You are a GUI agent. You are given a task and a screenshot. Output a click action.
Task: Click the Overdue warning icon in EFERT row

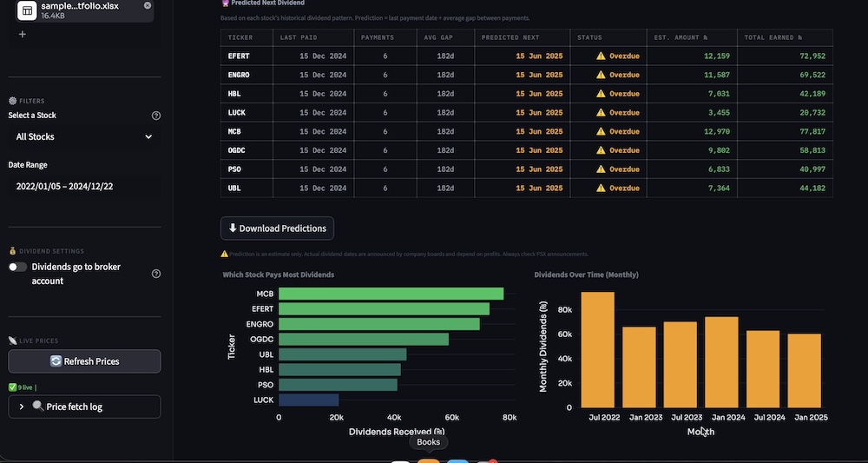(x=601, y=56)
